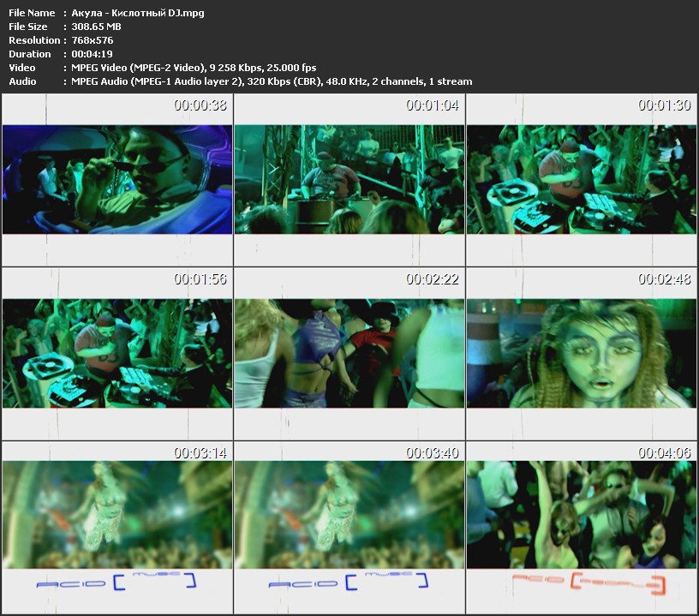Select the turntable frame at 00:01:56

click(x=117, y=353)
